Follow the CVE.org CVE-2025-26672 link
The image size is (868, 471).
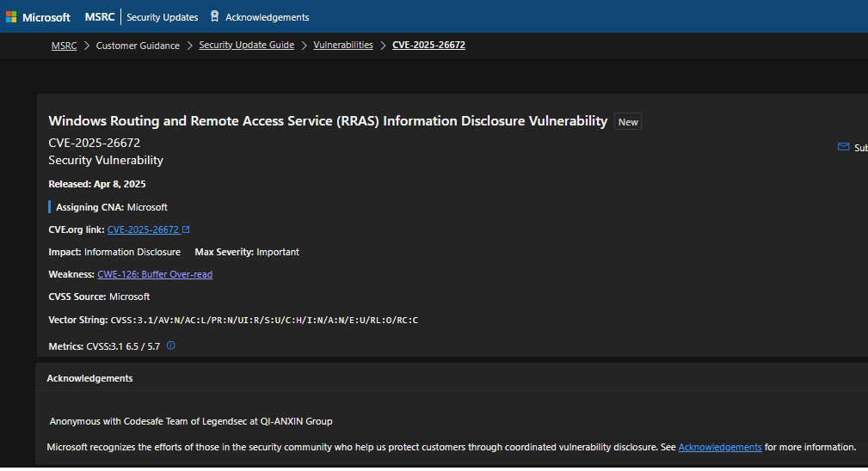pyautogui.click(x=143, y=229)
